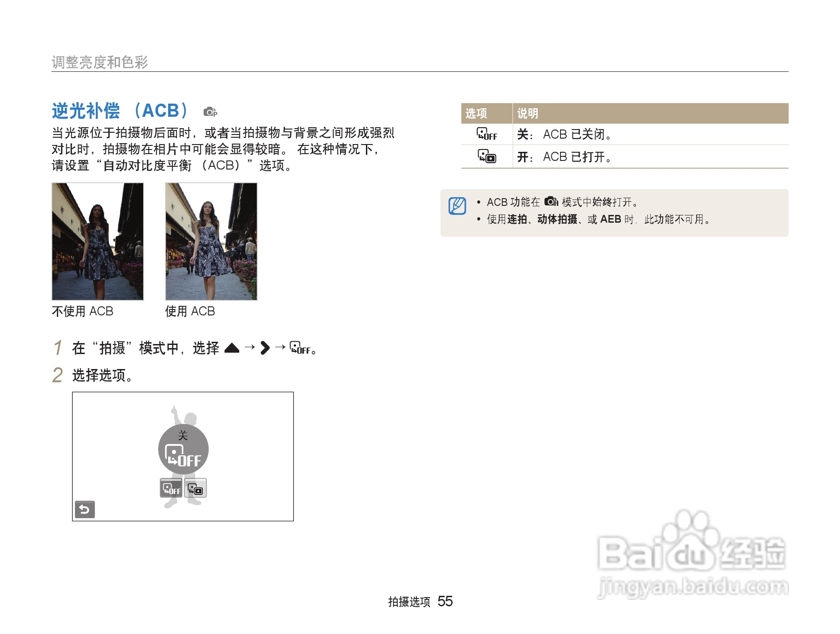Click the line 请设置 自动对比度平衡 (ACB)
The height and width of the screenshot is (634, 840).
(x=172, y=165)
